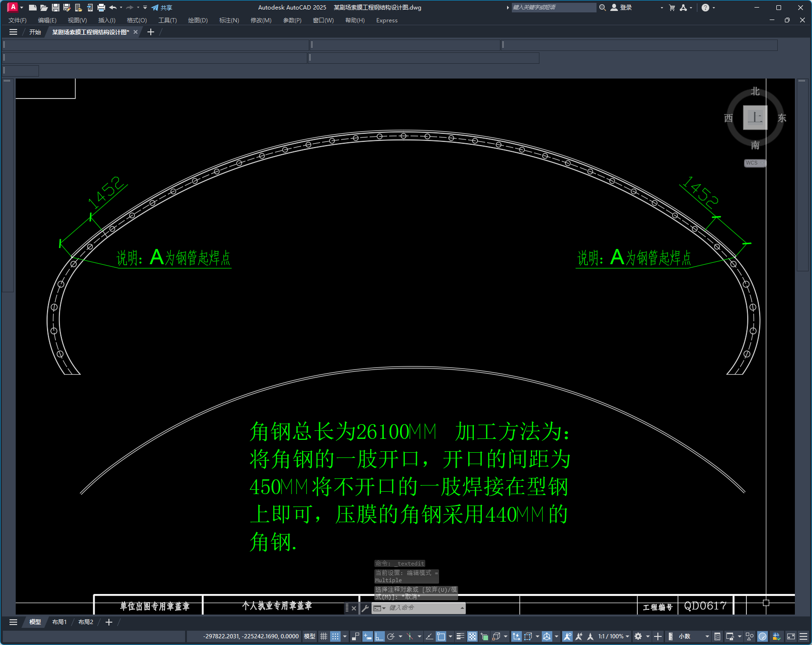The width and height of the screenshot is (812, 645).
Task: Close the 某剧场索膜工程钢结构设计图 drawing tab
Action: pos(136,32)
